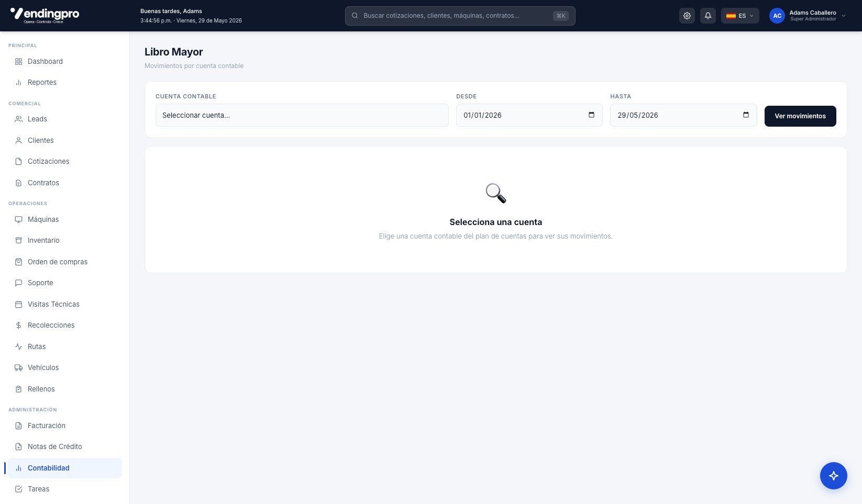This screenshot has height=504, width=862.
Task: Click the endingpro logo
Action: click(45, 15)
